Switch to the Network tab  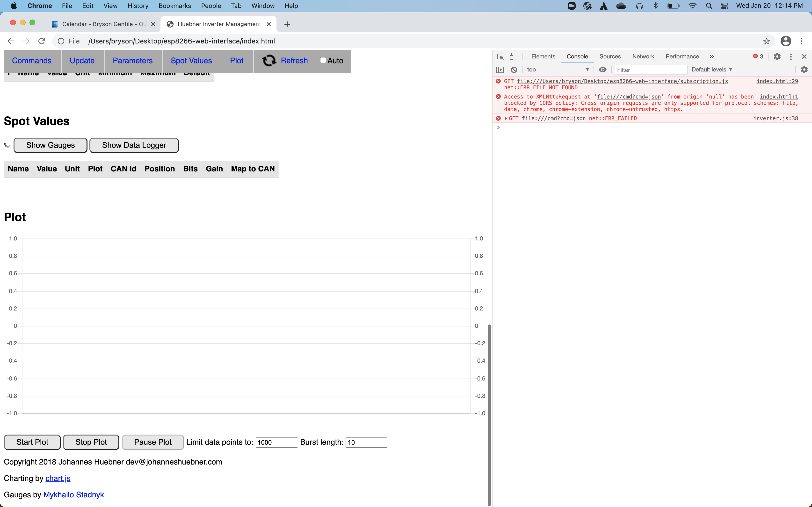643,57
